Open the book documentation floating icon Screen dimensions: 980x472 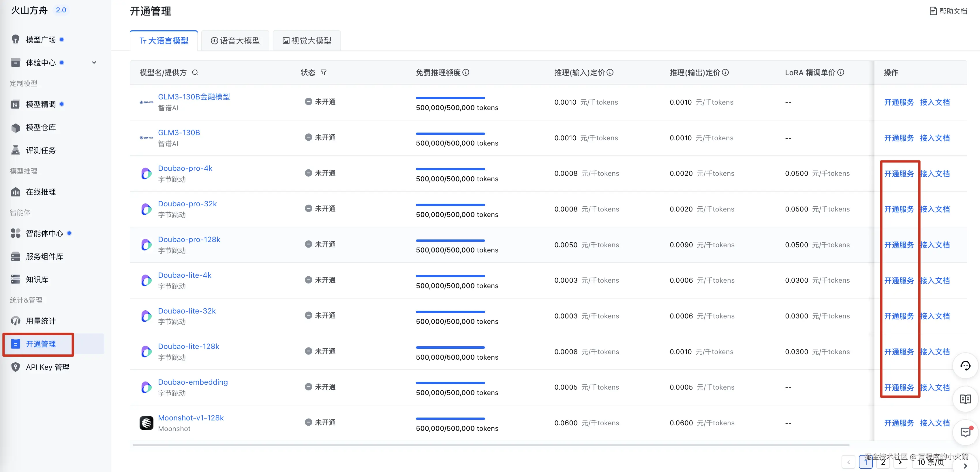965,399
